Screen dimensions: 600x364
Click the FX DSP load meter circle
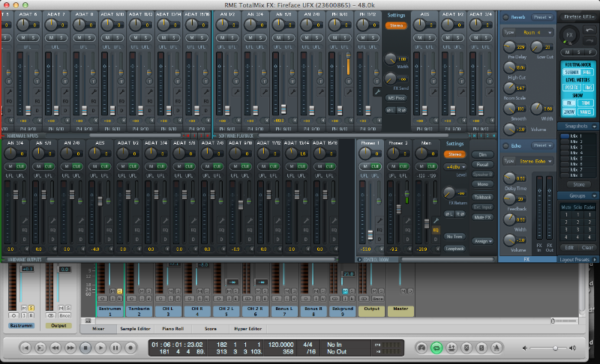[569, 35]
